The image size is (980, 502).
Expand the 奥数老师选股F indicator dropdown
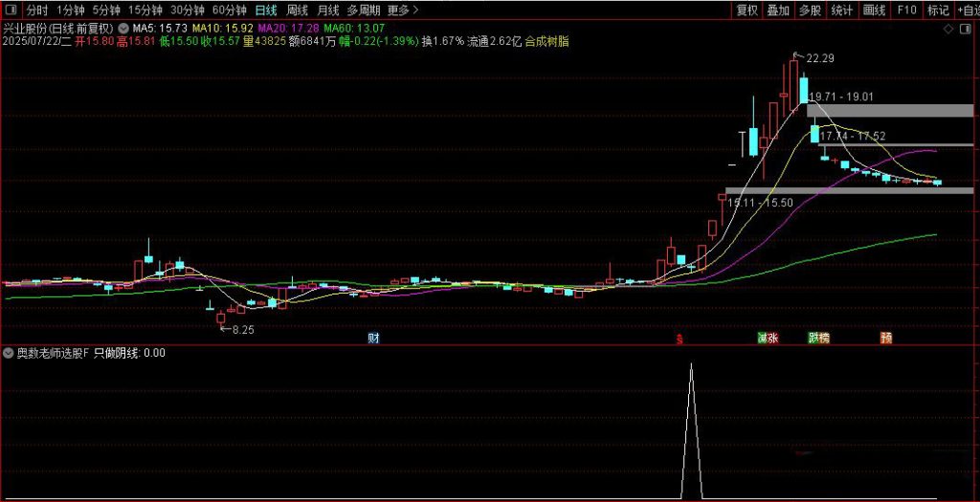(x=9, y=353)
